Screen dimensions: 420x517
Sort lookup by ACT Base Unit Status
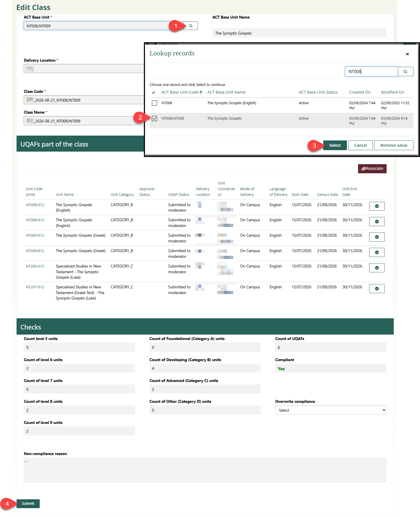point(318,92)
